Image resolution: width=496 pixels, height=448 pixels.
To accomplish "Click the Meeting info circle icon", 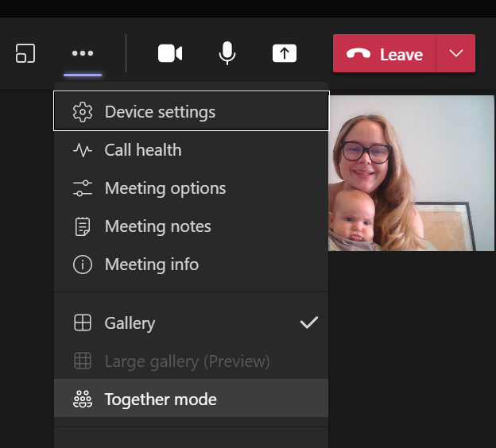I will pos(83,265).
